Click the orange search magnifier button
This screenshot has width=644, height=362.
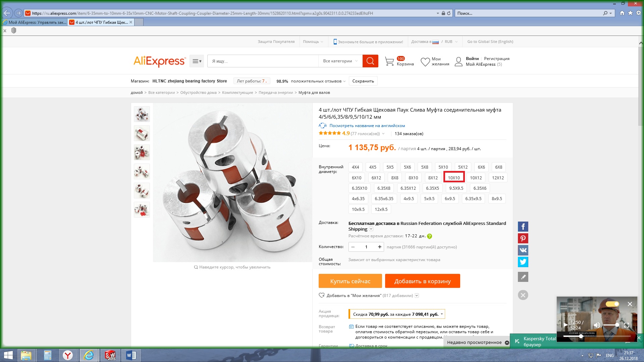tap(370, 61)
